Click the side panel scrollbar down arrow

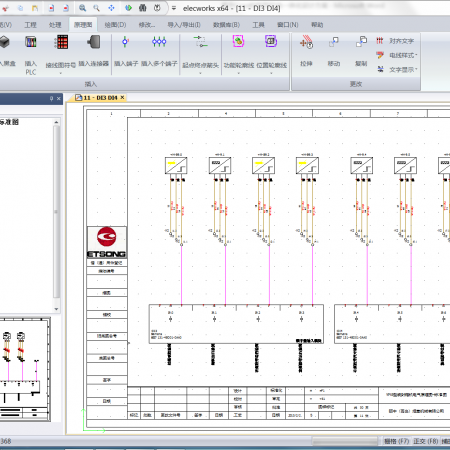[56, 309]
